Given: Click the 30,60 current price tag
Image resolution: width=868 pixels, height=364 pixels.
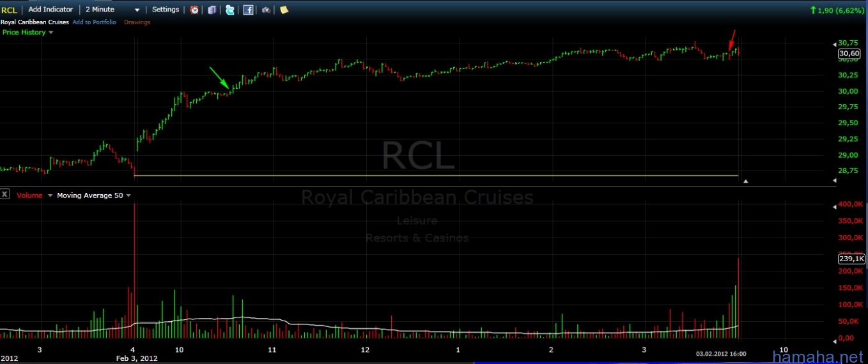Looking at the screenshot, I should (x=849, y=54).
